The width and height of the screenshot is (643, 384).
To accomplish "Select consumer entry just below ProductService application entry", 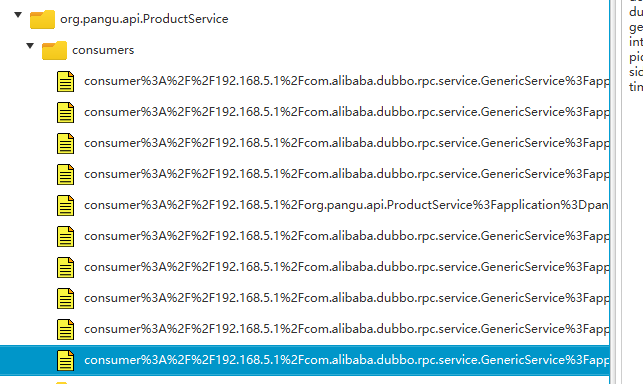I will [347, 236].
